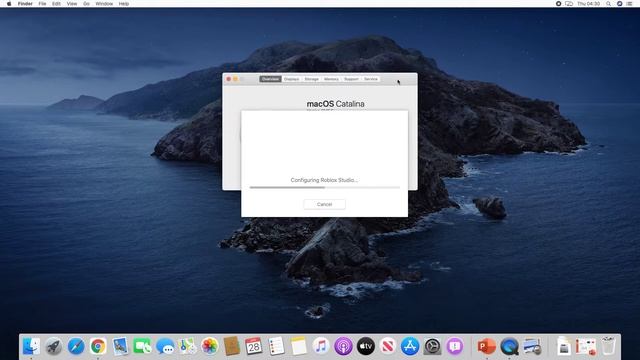
Task: Click the macOS Catalina title text
Action: pos(336,104)
